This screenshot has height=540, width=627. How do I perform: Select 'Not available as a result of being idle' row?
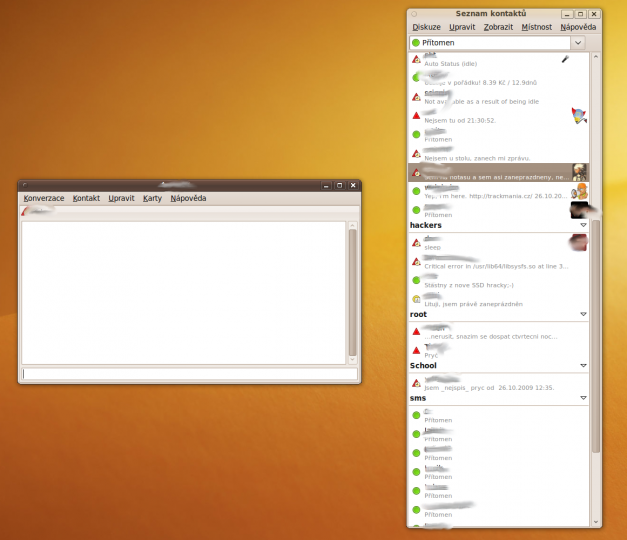coord(499,97)
